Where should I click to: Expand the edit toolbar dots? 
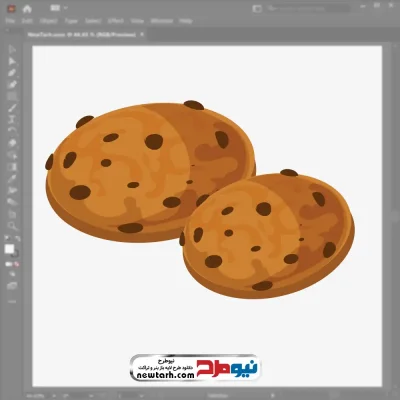point(12,301)
